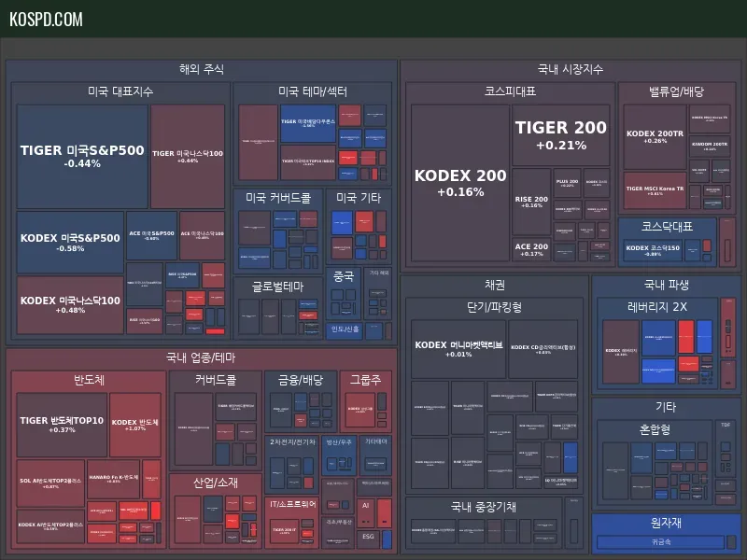Open the KODEX 미국S&P500 -0.58% tile
Image resolution: width=747 pixels, height=560 pixels.
click(70, 242)
